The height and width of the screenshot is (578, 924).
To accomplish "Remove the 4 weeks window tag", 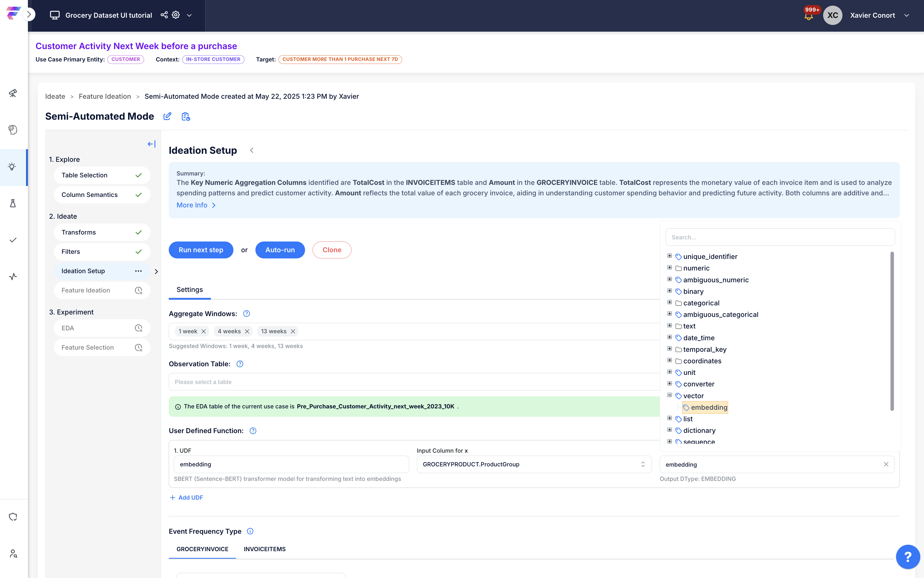I will pos(247,331).
